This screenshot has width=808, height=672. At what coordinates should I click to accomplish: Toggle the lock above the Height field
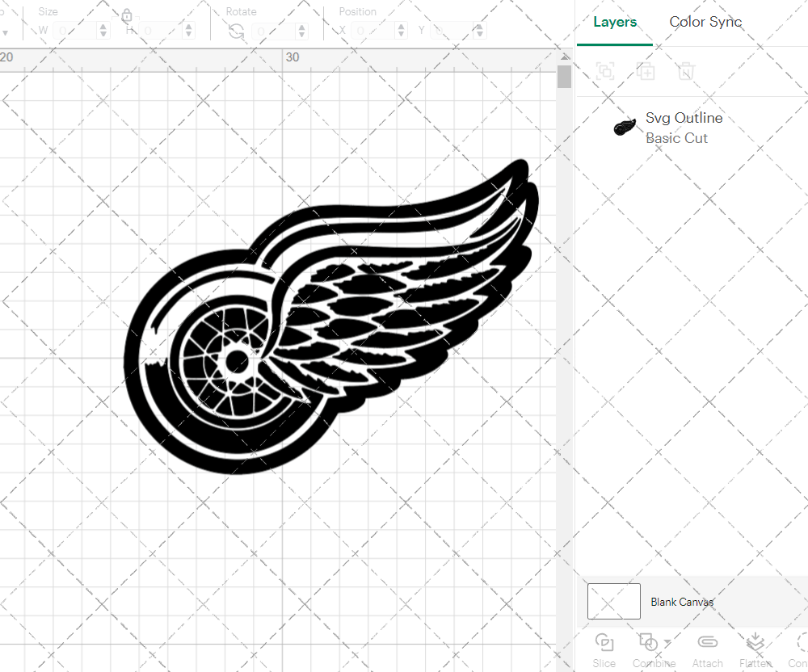pos(126,15)
